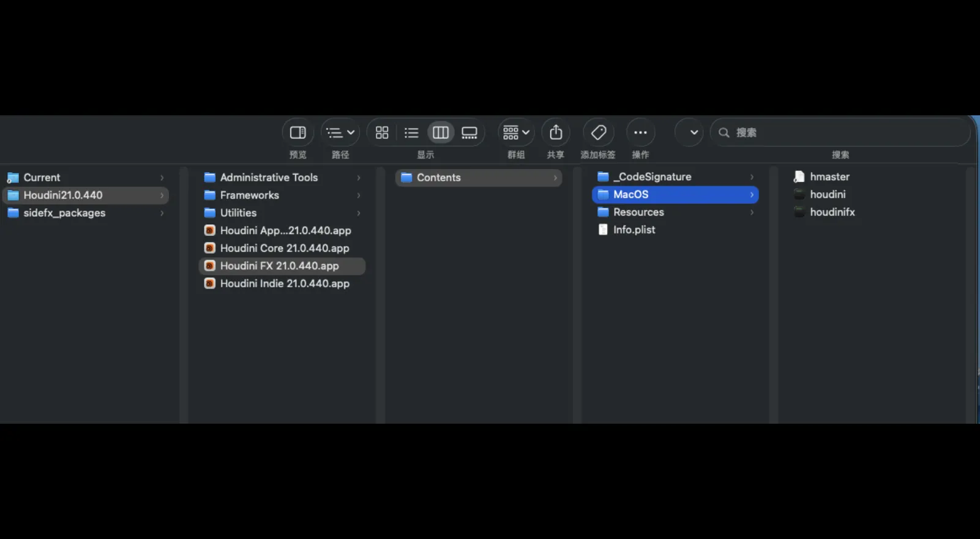The image size is (980, 539).
Task: Select column view mode
Action: click(440, 133)
